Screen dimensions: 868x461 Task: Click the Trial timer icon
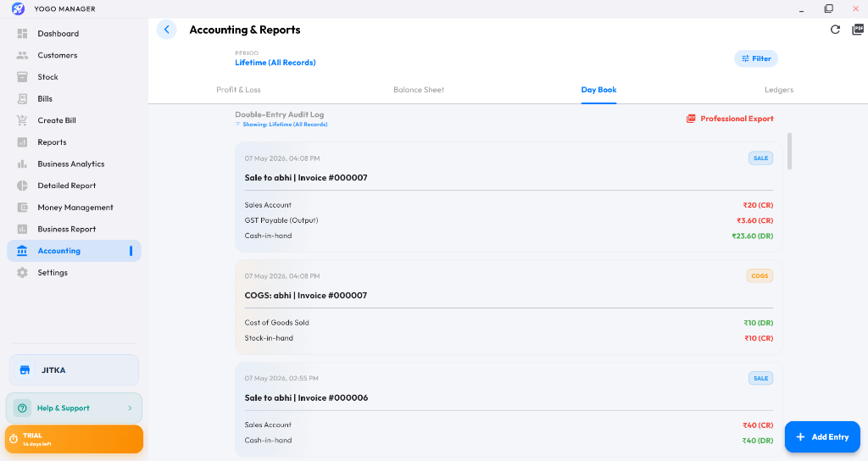tap(14, 439)
